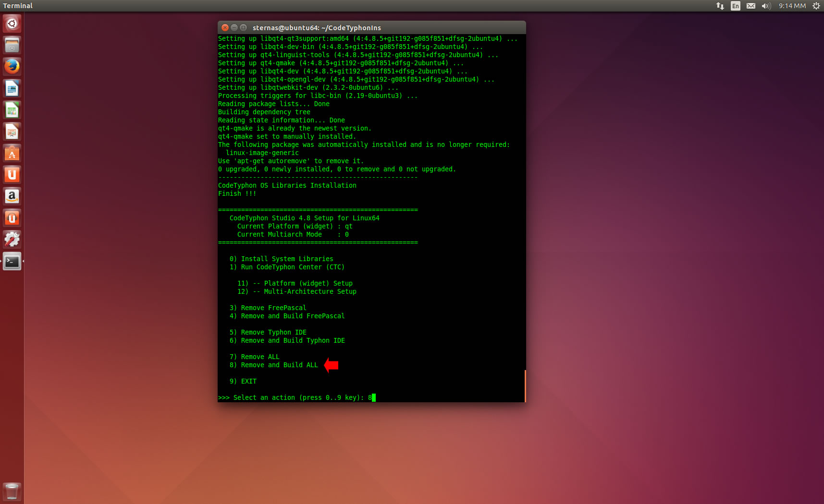
Task: Click the terminal title bar text
Action: pos(317,28)
